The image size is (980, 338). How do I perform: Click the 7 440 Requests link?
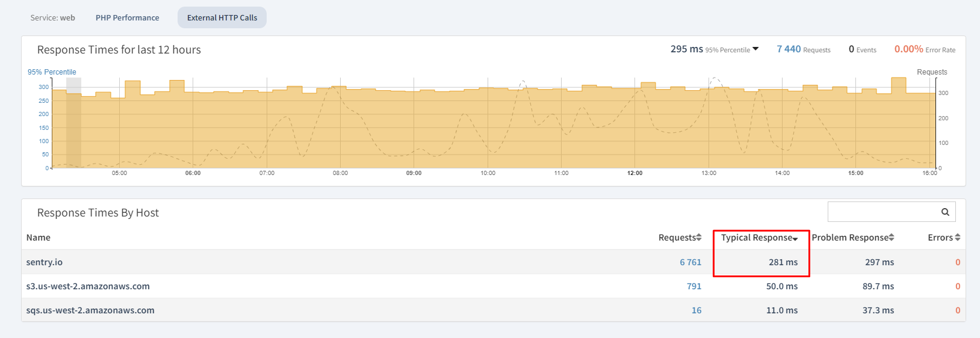pyautogui.click(x=804, y=49)
